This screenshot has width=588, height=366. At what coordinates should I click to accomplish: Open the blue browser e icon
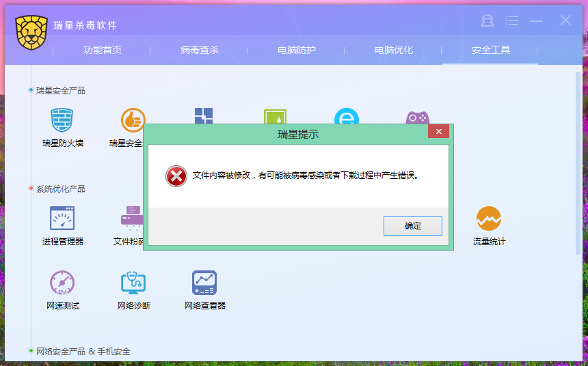347,117
